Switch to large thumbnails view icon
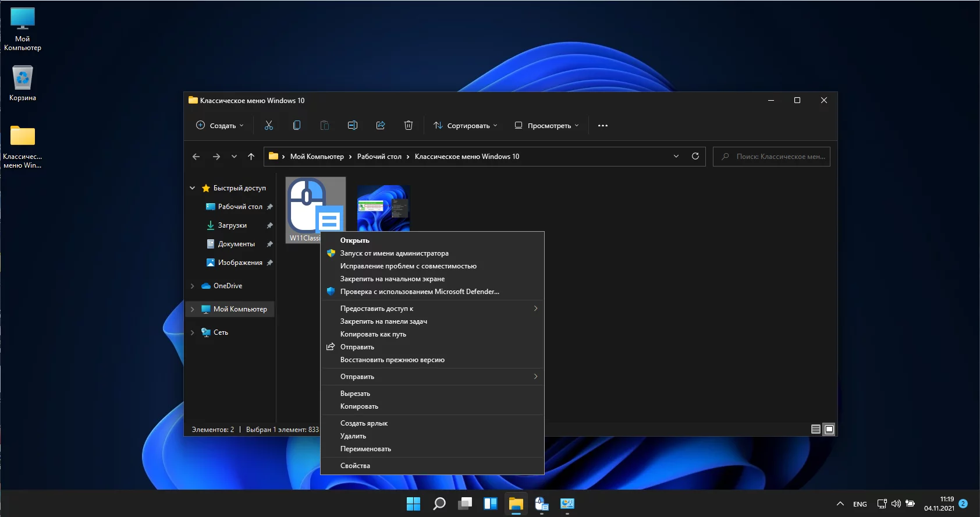This screenshot has height=517, width=980. 829,429
